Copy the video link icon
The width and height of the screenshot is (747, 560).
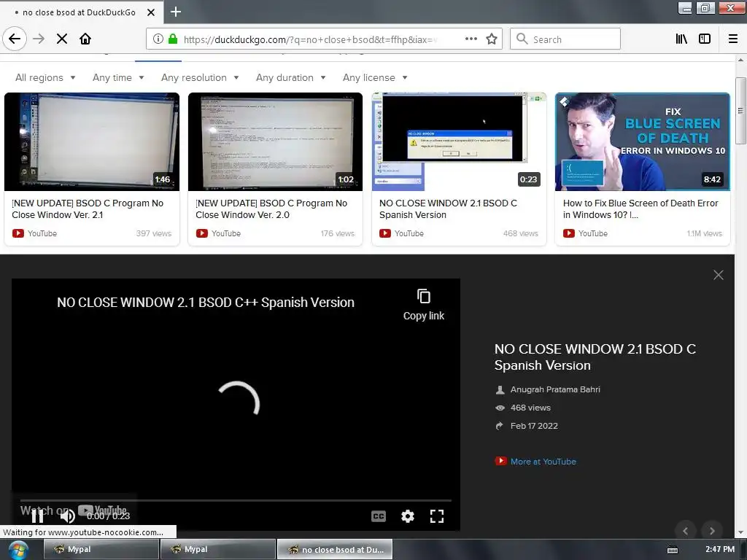coord(424,296)
